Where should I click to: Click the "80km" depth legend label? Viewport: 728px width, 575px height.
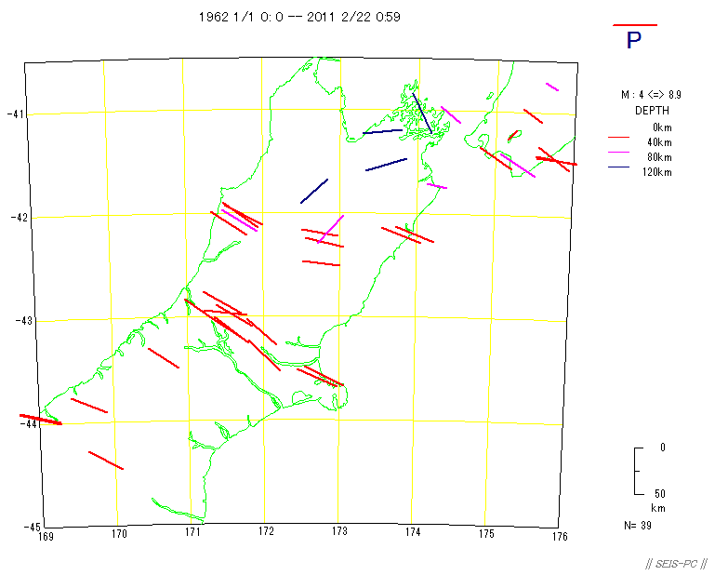click(659, 157)
